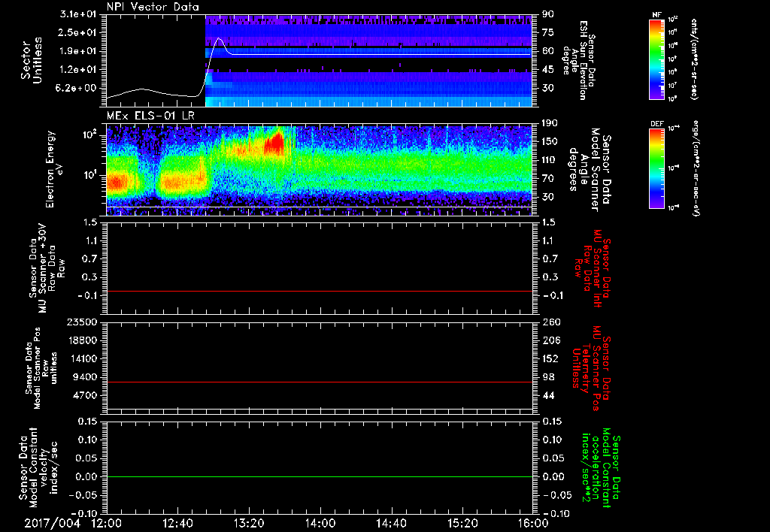
Task: Click the '16:00' time axis label
Action: [x=533, y=523]
